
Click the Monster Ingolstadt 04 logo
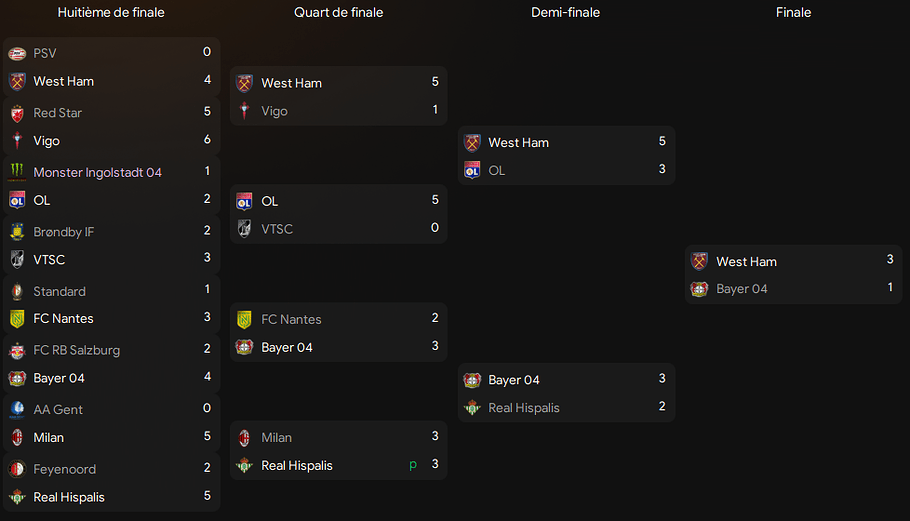(17, 172)
